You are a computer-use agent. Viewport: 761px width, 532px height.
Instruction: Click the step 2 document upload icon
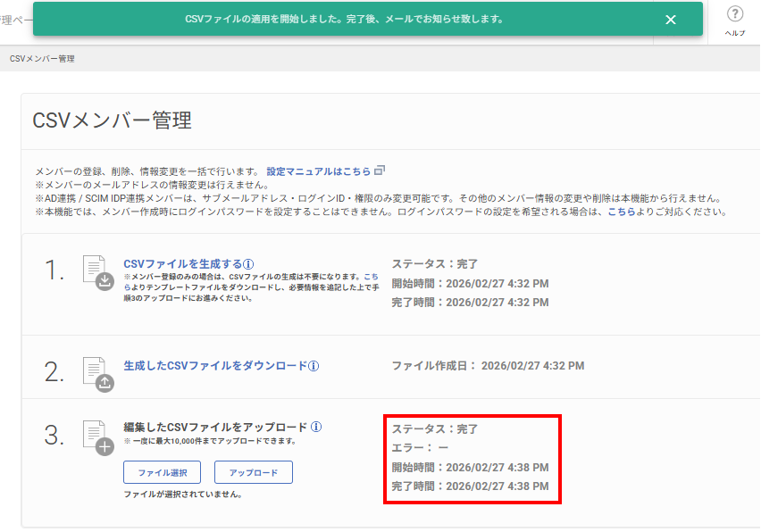coord(98,374)
